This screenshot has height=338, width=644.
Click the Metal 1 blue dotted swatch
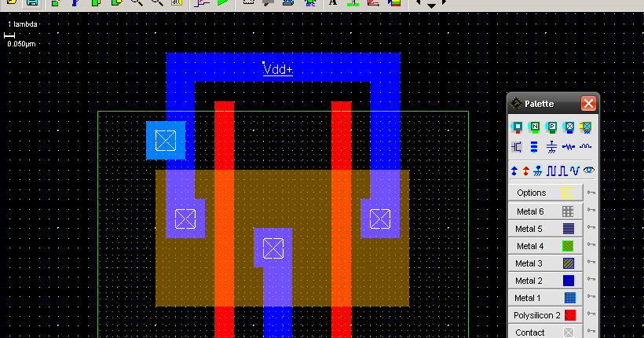coord(570,298)
